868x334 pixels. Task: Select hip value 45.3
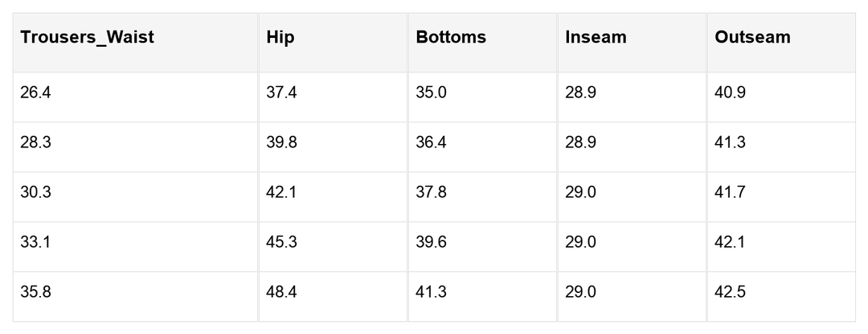point(281,243)
